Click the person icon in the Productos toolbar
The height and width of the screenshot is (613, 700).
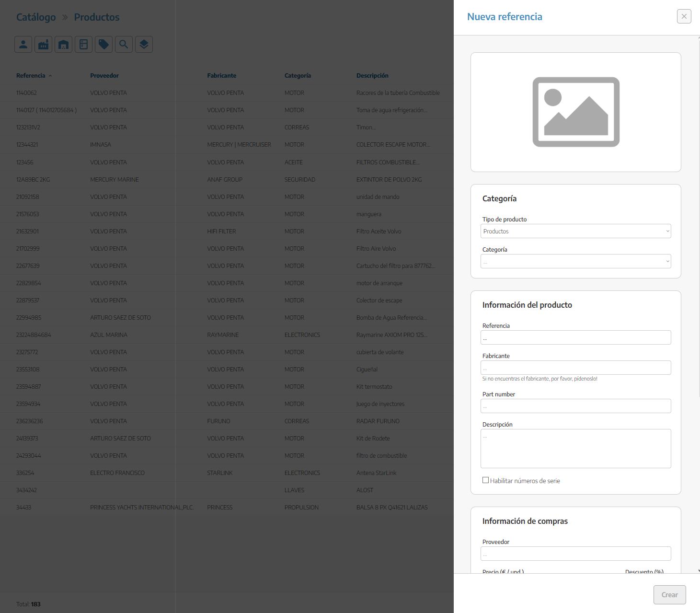[23, 45]
